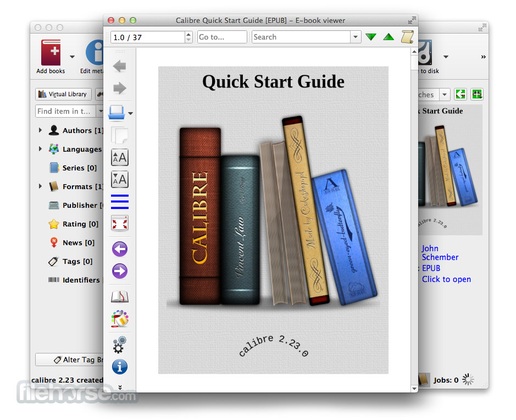The image size is (516, 420).
Task: Select the Series [0] tree item
Action: coord(73,168)
